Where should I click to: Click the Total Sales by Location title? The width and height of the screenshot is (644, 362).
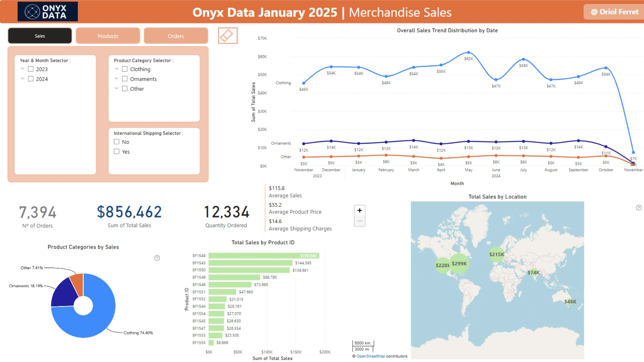coord(497,197)
